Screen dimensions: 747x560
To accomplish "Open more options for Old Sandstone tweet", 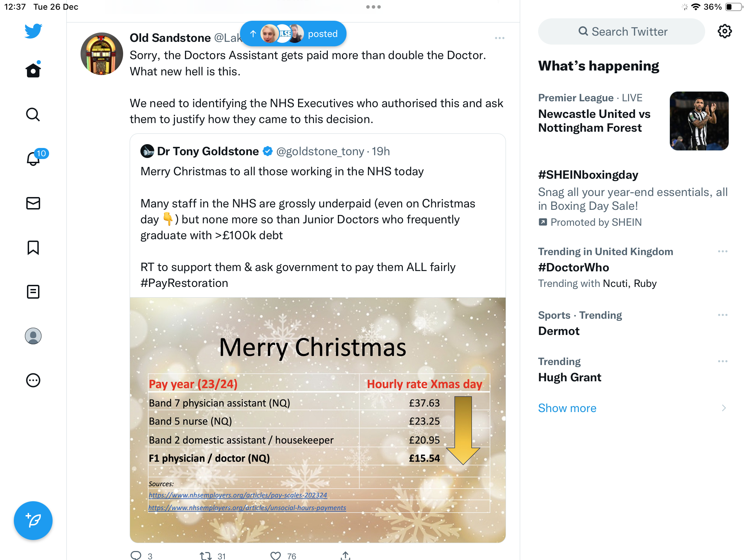I will click(x=499, y=38).
